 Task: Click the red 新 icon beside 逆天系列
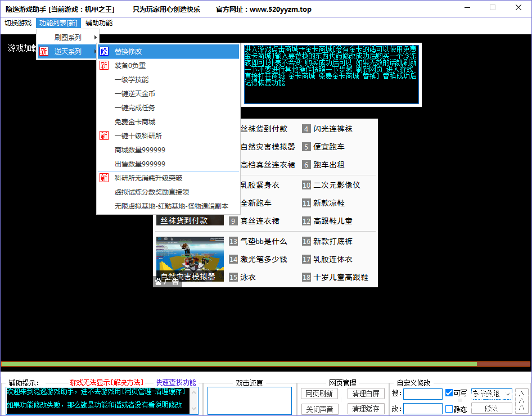click(x=44, y=51)
